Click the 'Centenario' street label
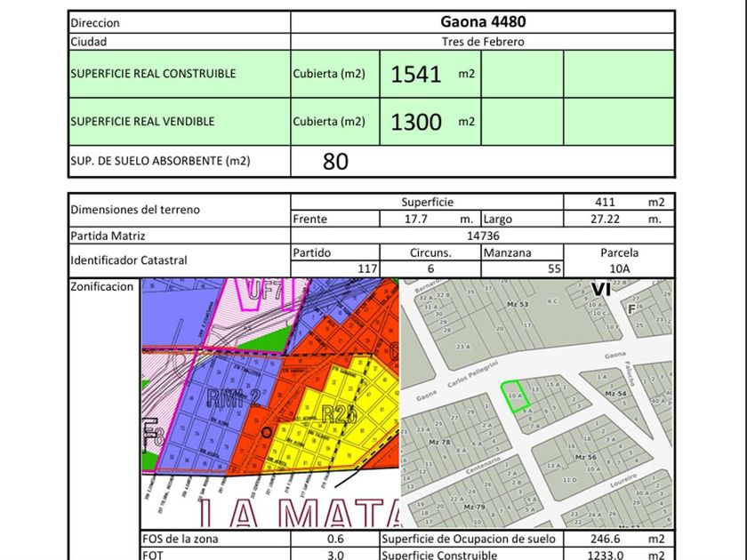This screenshot has height=560, width=747. coord(483,465)
